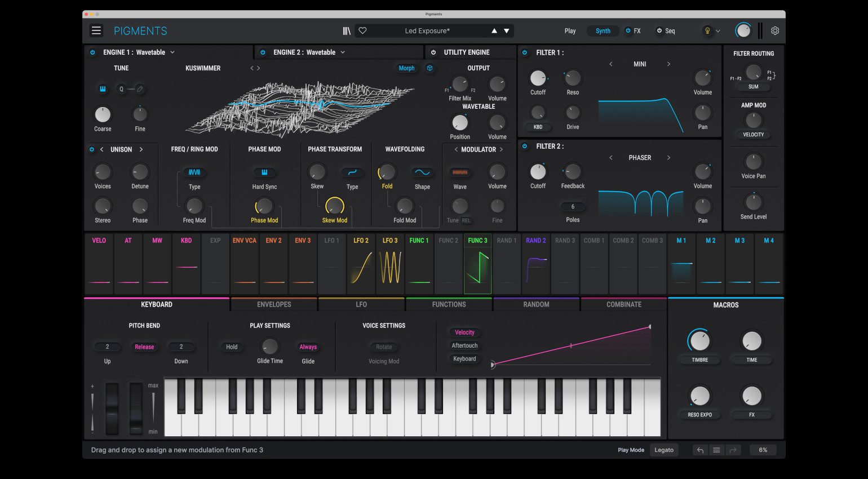Click the redo arrow in the bottom bar
868x479 pixels.
(733, 450)
